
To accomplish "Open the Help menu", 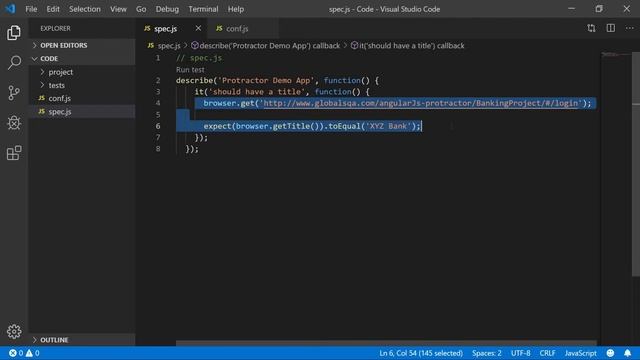I will pos(236,9).
